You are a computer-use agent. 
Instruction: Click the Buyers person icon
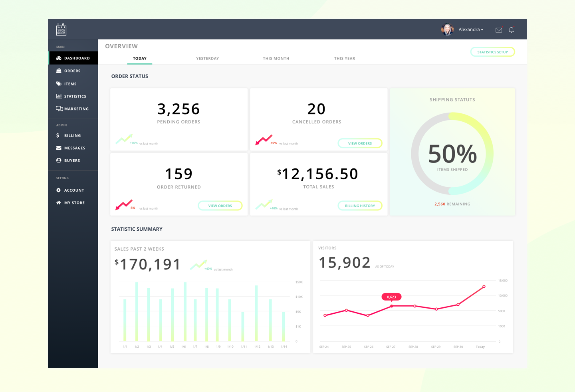click(x=59, y=160)
